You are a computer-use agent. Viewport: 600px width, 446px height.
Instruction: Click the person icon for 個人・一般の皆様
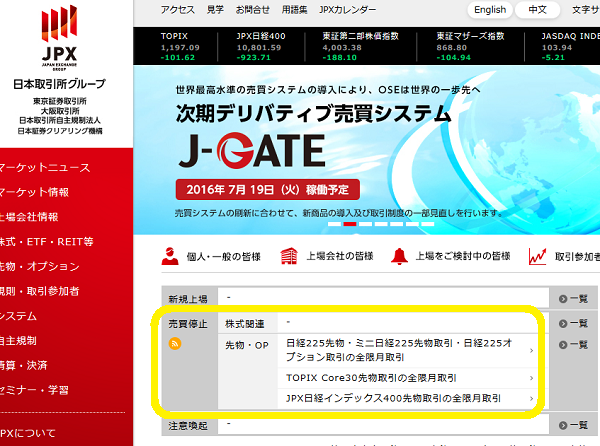(x=170, y=256)
